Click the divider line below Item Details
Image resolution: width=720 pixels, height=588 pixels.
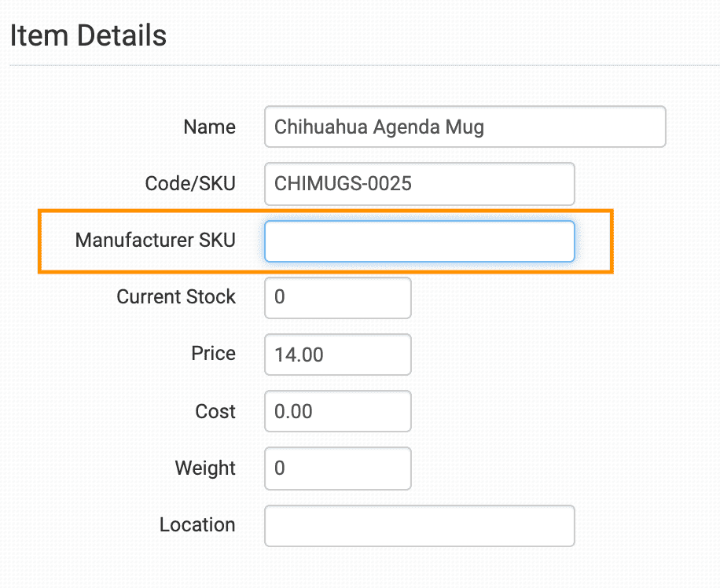point(365,66)
